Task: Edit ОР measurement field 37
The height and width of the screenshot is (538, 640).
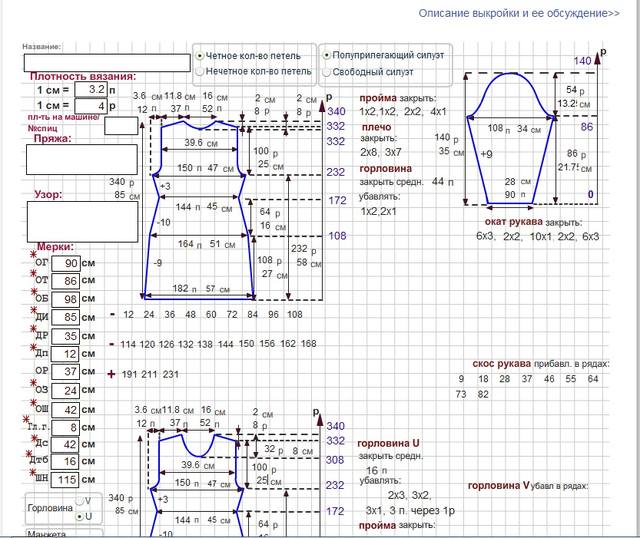Action: pyautogui.click(x=66, y=371)
